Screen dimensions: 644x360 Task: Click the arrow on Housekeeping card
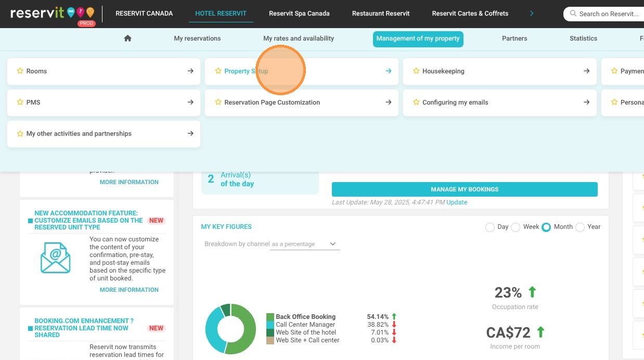coord(587,71)
